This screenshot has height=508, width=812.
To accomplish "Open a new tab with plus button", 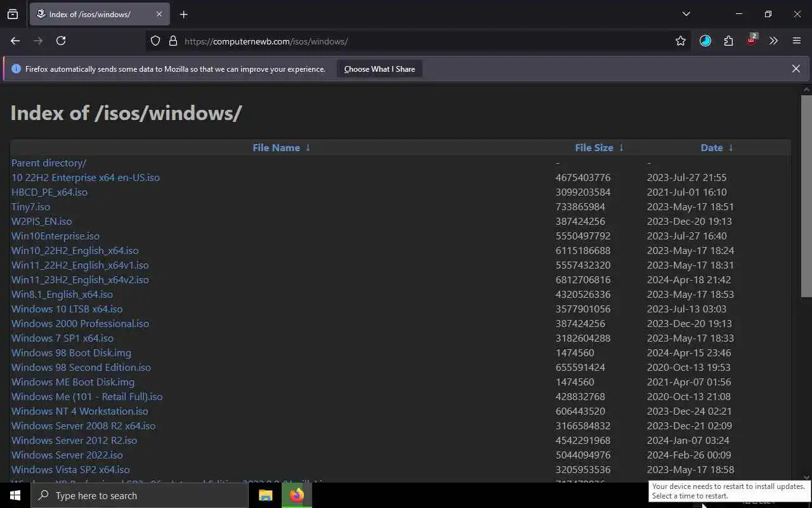I will [x=183, y=14].
